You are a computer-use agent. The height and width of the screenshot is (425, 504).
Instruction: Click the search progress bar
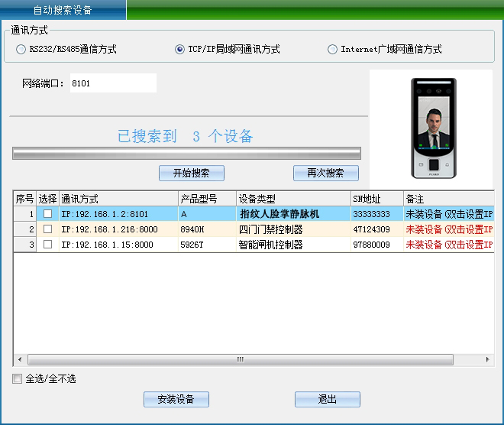[x=186, y=154]
